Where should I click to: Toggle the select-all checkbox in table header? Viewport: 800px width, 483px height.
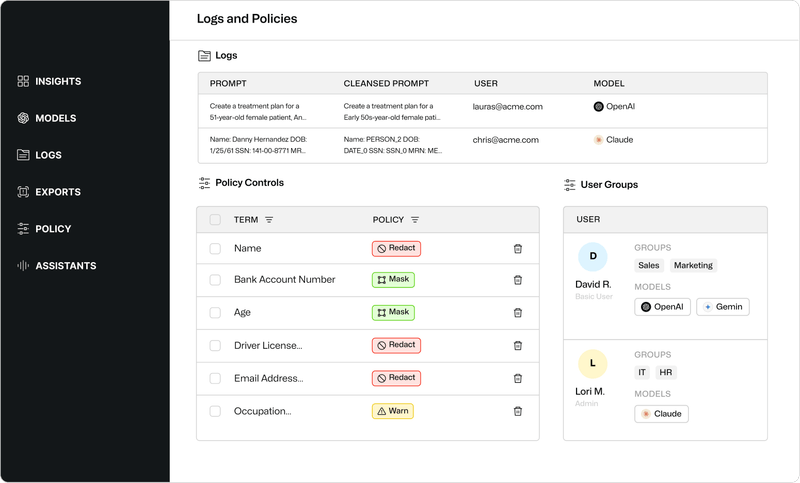click(x=215, y=220)
